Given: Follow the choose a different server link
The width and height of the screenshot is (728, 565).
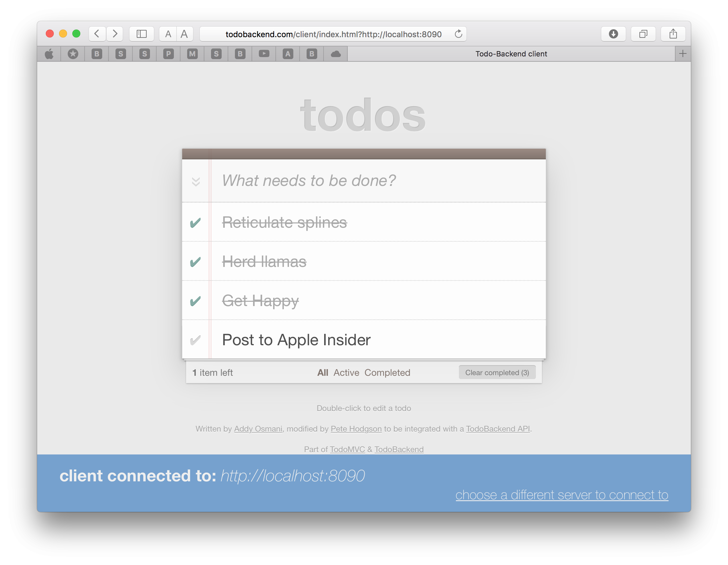Looking at the screenshot, I should (x=562, y=495).
